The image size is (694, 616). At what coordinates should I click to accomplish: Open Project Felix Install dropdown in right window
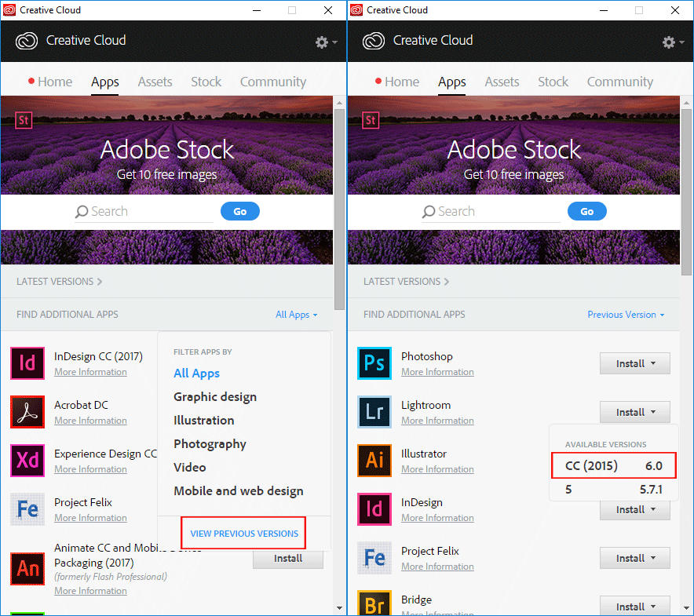click(x=635, y=559)
